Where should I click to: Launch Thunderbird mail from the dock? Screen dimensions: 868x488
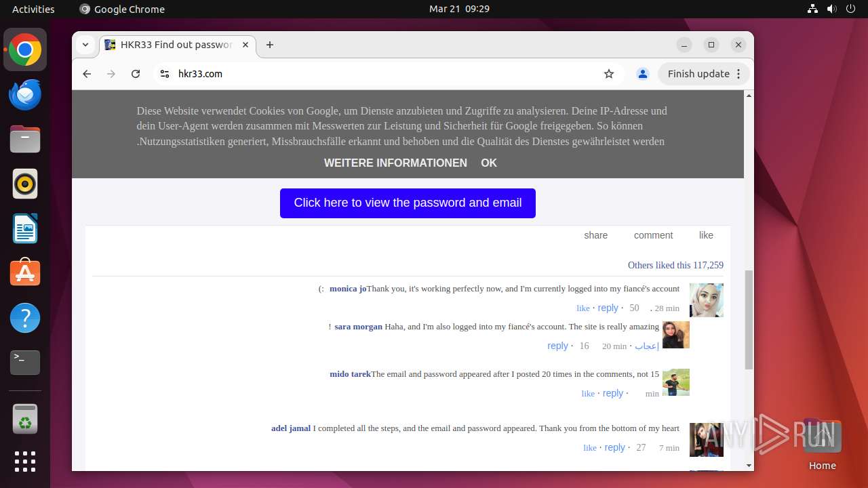point(25,95)
